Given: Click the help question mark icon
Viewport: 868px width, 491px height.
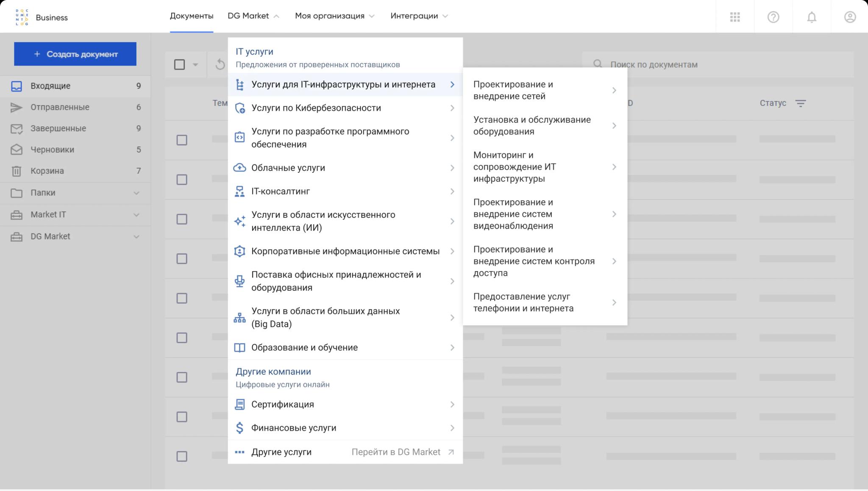Looking at the screenshot, I should click(773, 17).
